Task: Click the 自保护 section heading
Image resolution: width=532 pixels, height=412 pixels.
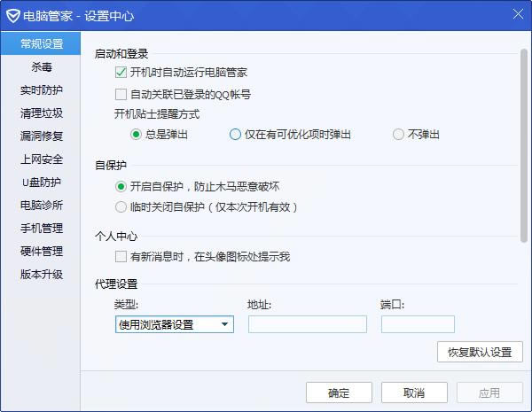Action: click(111, 165)
